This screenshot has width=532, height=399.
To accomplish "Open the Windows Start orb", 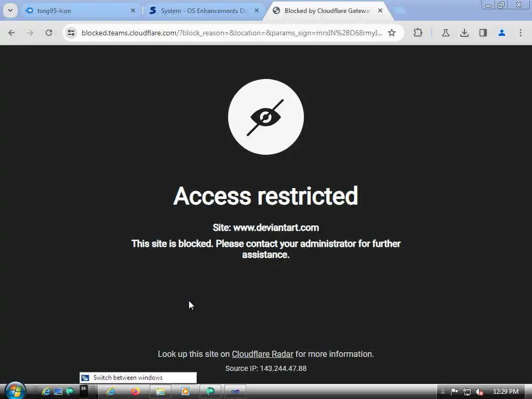I will (15, 391).
